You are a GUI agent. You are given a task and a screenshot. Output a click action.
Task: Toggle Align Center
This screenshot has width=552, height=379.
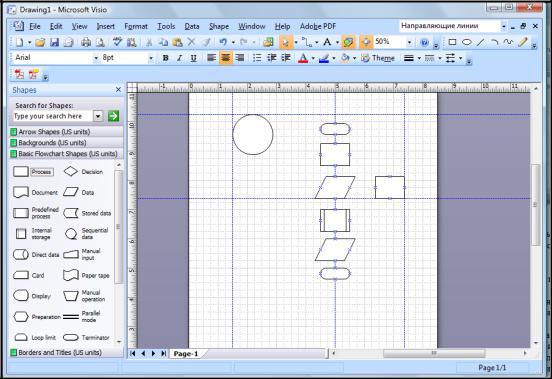click(x=226, y=58)
